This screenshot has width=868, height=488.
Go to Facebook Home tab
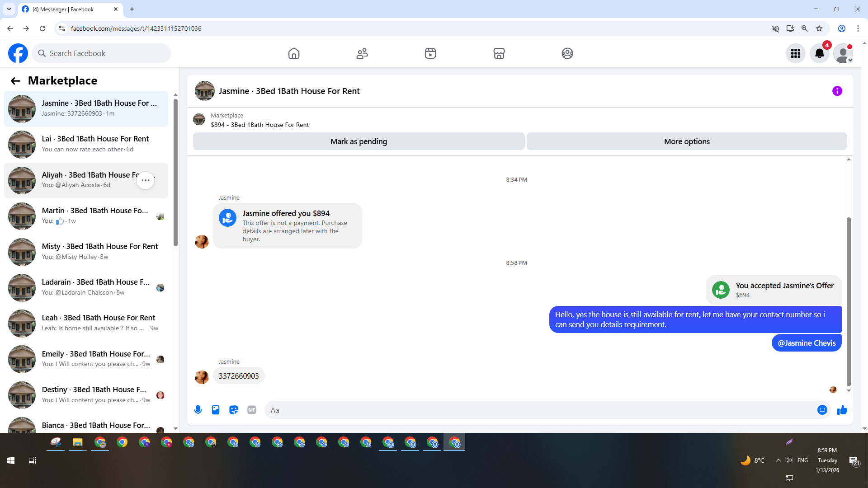294,53
